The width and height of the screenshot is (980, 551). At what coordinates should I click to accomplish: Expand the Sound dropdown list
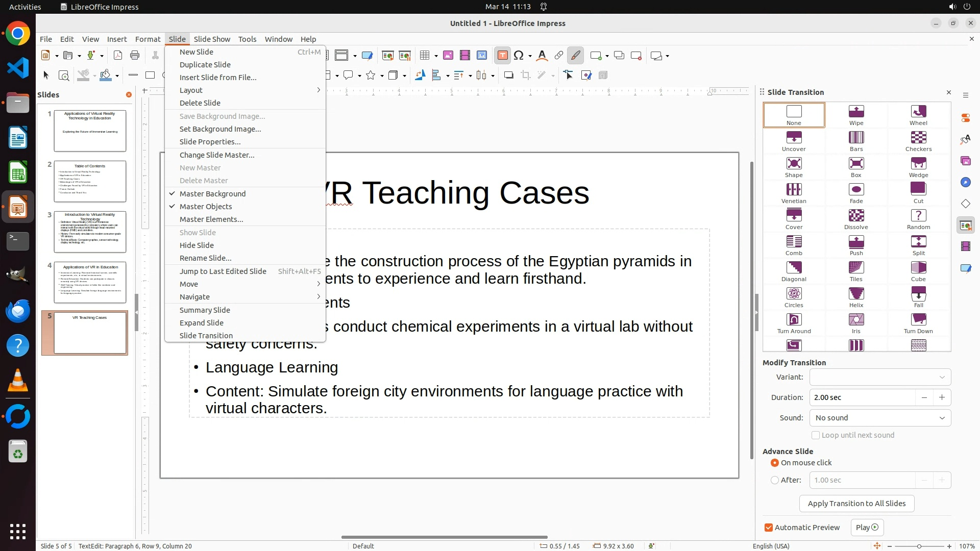click(x=880, y=418)
